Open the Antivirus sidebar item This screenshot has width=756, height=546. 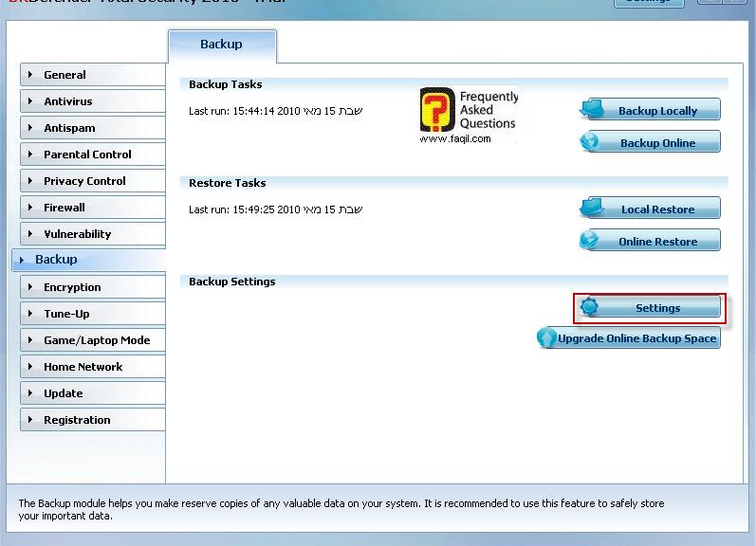click(x=93, y=101)
